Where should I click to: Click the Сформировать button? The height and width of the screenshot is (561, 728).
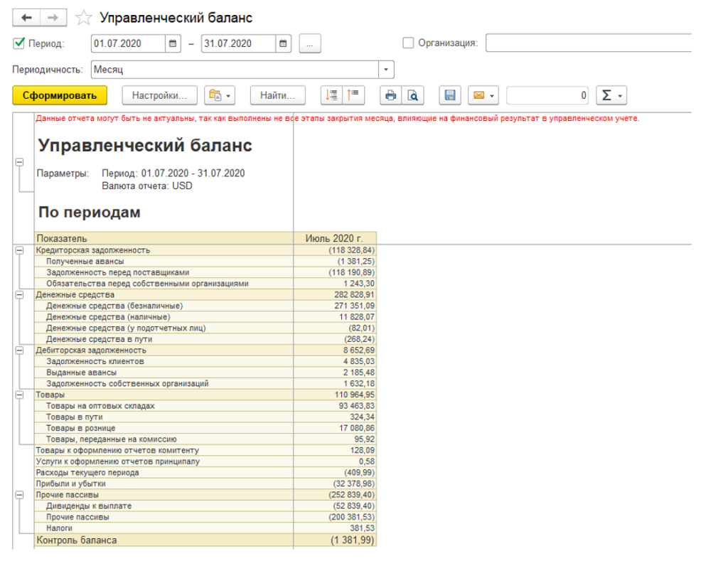click(60, 95)
